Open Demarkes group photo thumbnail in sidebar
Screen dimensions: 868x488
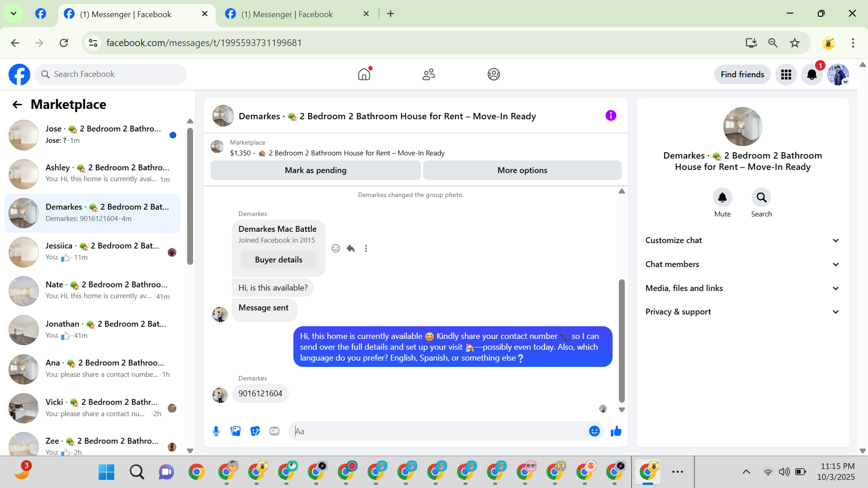coord(742,127)
